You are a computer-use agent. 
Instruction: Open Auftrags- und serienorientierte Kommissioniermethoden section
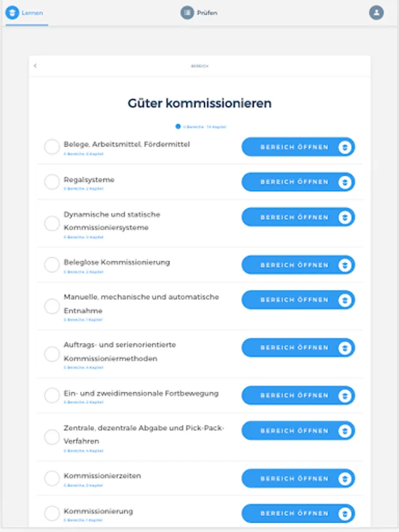click(297, 348)
